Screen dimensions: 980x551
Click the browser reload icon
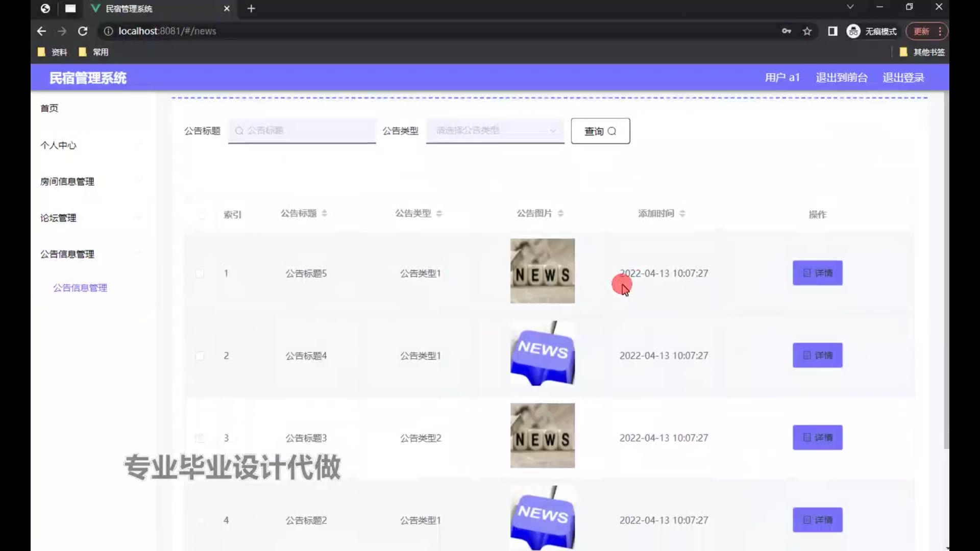click(x=83, y=31)
